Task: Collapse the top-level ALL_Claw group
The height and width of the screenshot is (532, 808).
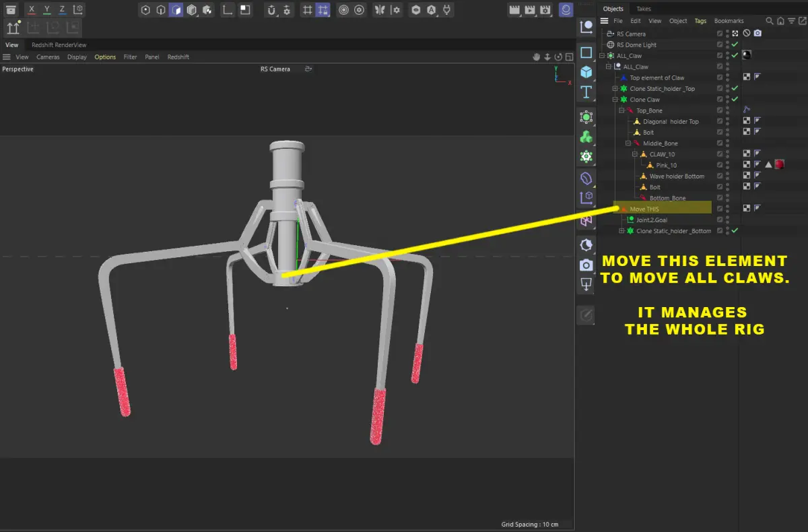Action: point(603,56)
